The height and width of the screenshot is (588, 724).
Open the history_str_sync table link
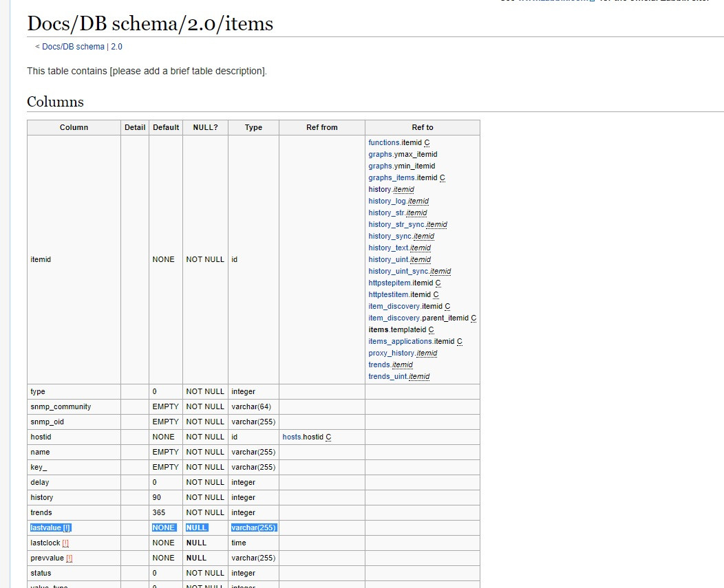[396, 224]
